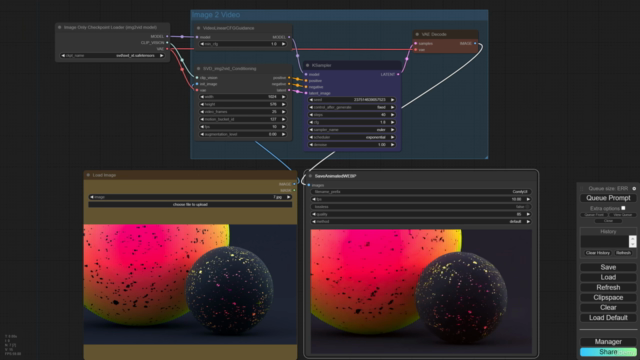Increase width with its right arrow
The image size is (640, 360).
pyautogui.click(x=283, y=97)
